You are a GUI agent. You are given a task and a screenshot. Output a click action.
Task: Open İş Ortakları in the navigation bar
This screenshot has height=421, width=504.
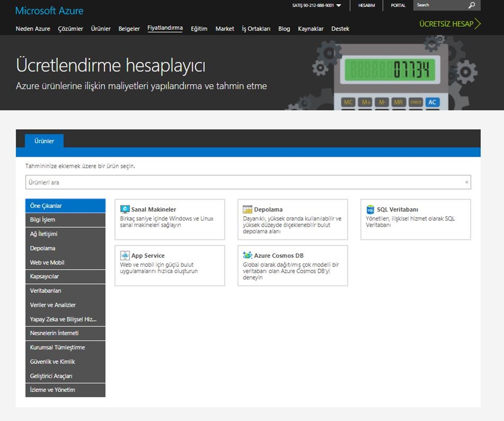[x=256, y=28]
